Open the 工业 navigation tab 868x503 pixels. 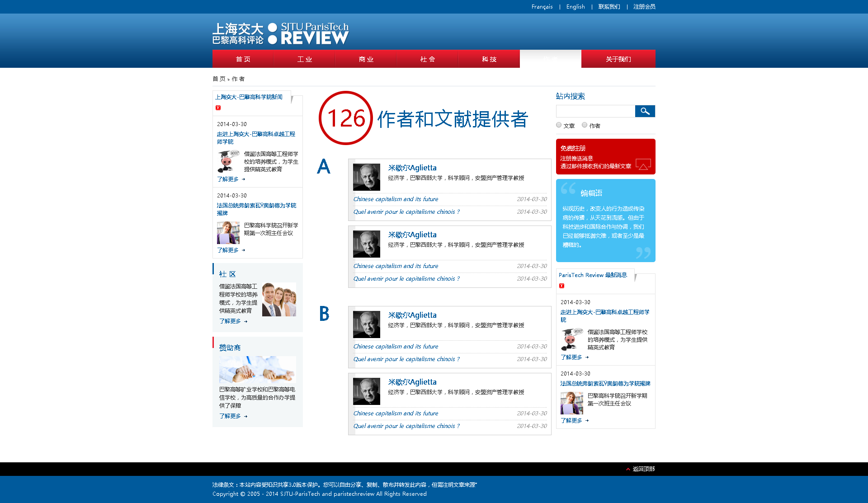point(304,59)
